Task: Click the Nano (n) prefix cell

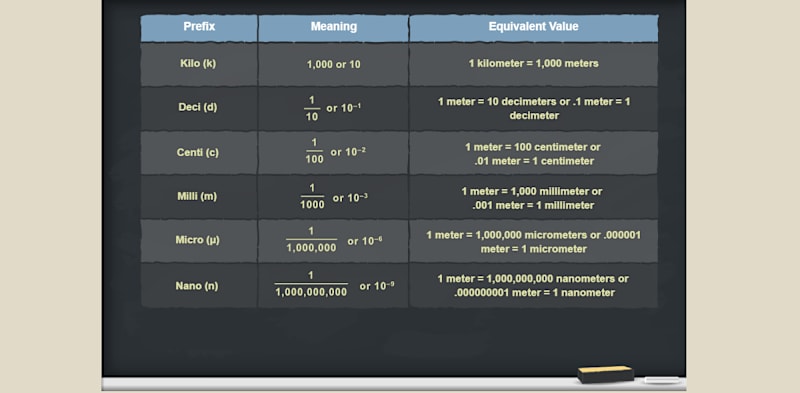Action: coord(199,285)
